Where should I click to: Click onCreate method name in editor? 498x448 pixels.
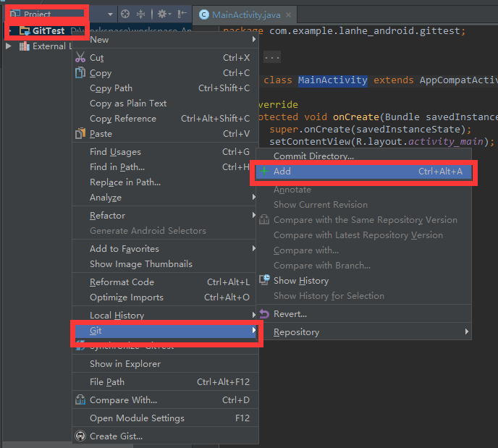(x=355, y=117)
